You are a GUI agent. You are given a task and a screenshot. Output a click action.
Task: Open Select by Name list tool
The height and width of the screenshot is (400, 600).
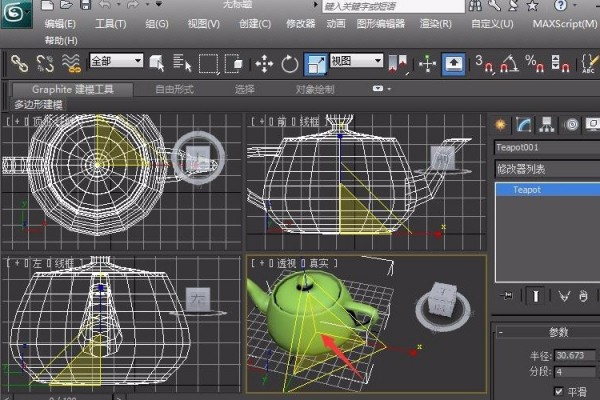182,64
